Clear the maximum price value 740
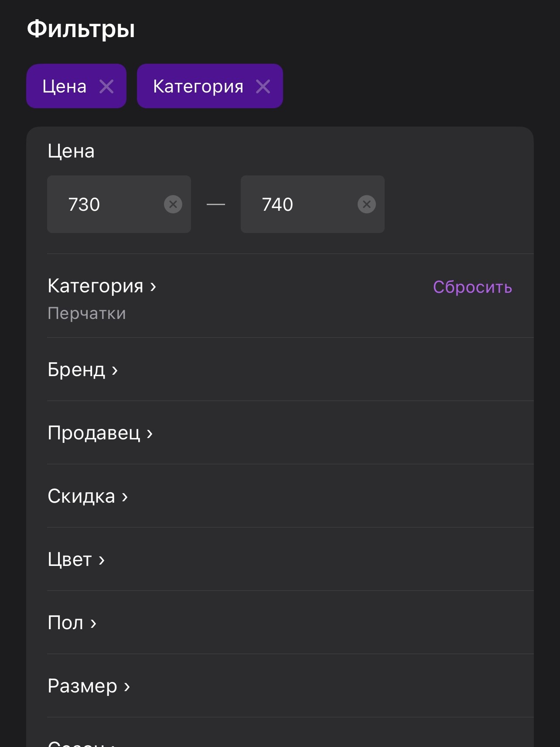The height and width of the screenshot is (747, 560). [x=367, y=204]
